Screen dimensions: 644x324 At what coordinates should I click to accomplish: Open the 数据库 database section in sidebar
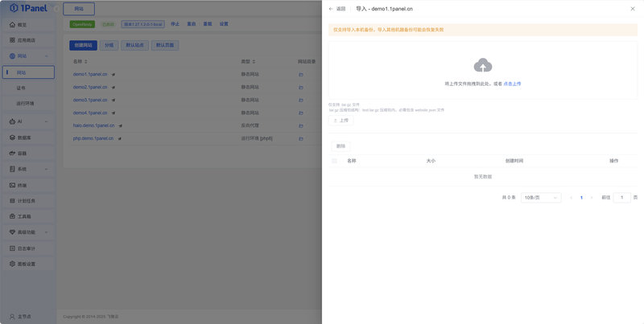[x=28, y=137]
